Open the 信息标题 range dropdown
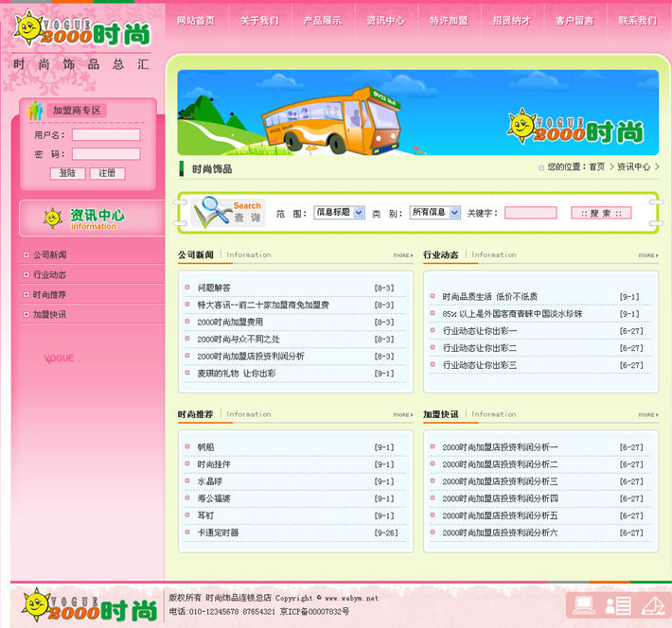672x628 pixels. (x=339, y=213)
